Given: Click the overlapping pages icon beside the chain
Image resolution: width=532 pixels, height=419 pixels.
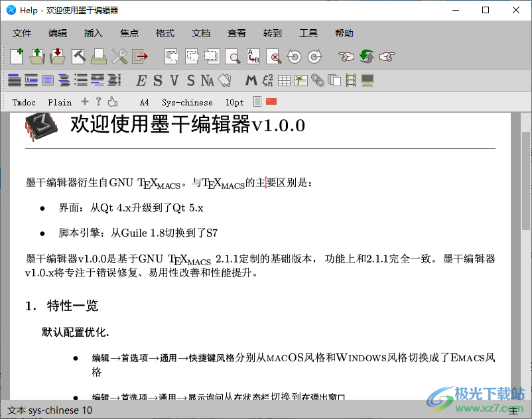Looking at the screenshot, I should [x=334, y=80].
